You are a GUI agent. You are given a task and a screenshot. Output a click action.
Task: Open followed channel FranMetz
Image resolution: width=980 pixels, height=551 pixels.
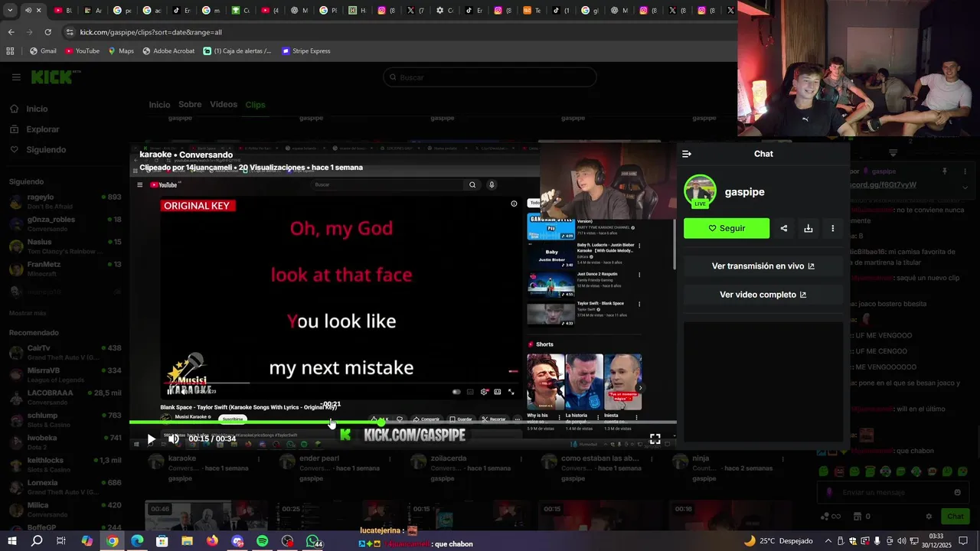click(x=65, y=269)
